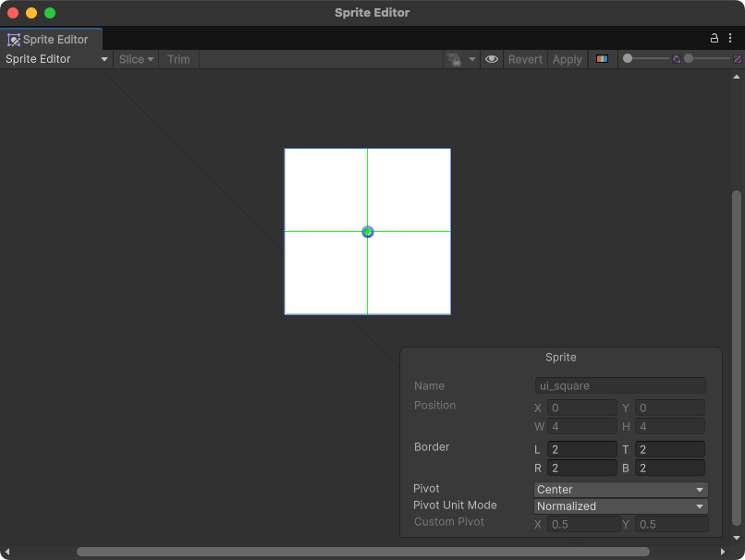Viewport: 745px width, 560px height.
Task: Click the mip level slider handle
Action: tap(689, 58)
